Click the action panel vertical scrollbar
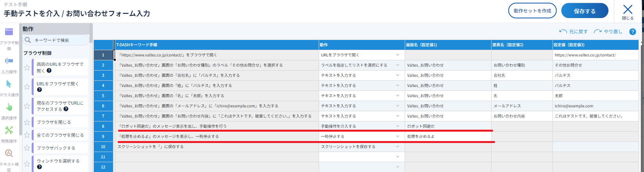This screenshot has width=644, height=172. [91, 33]
